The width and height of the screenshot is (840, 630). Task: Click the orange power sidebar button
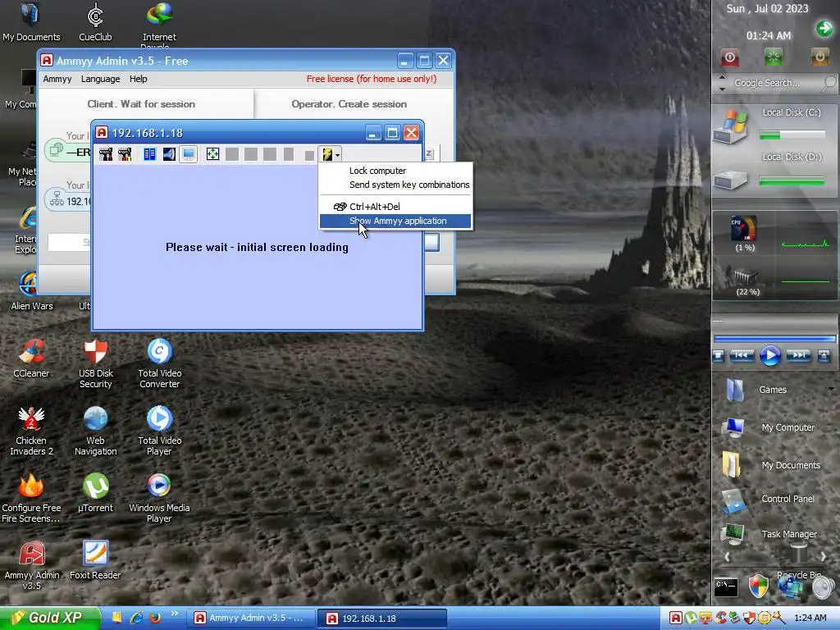[819, 57]
